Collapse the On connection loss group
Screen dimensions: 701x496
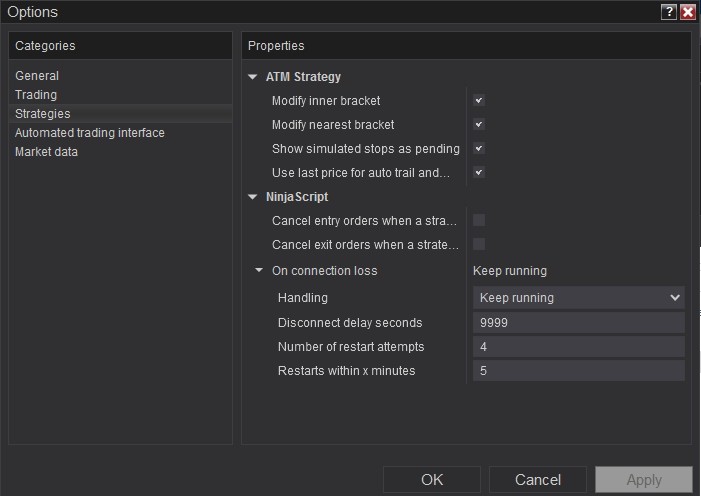coord(259,271)
